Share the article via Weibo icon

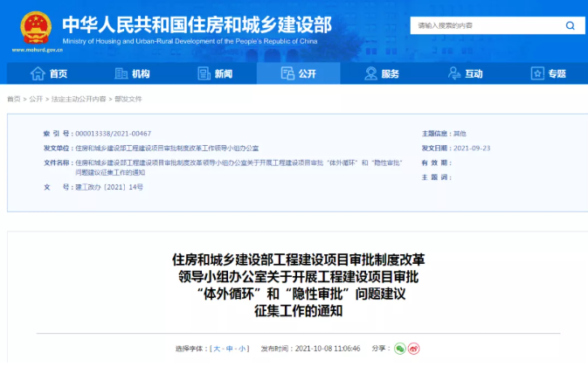415,348
